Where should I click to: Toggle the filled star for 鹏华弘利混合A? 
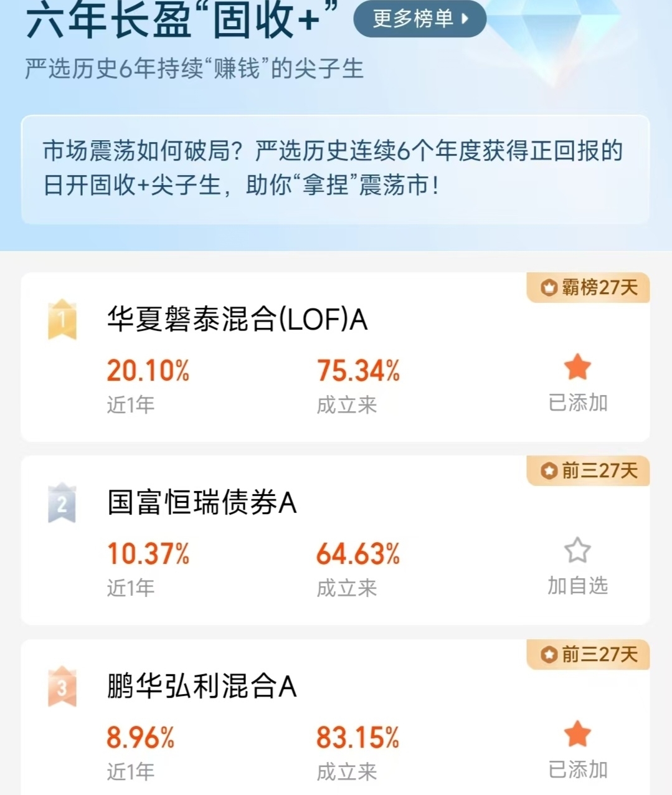pos(577,734)
